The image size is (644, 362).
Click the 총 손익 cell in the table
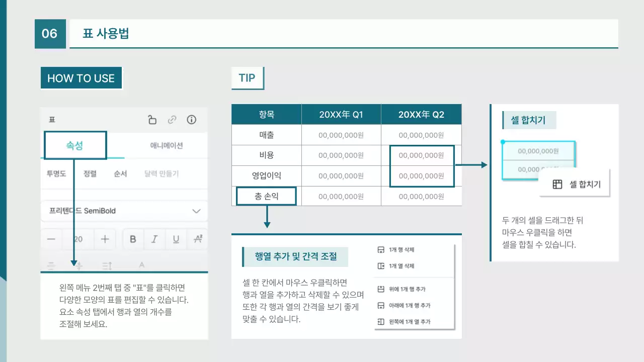tap(266, 196)
